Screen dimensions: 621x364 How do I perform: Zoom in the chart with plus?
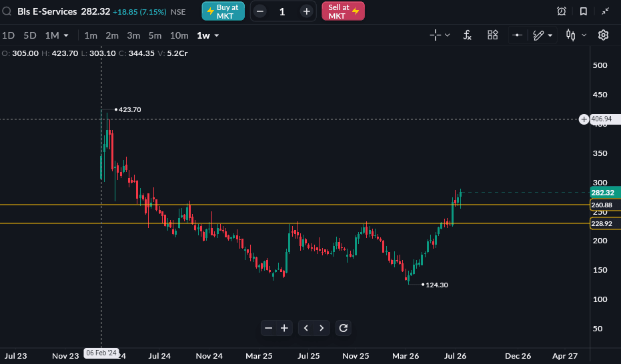(x=284, y=328)
